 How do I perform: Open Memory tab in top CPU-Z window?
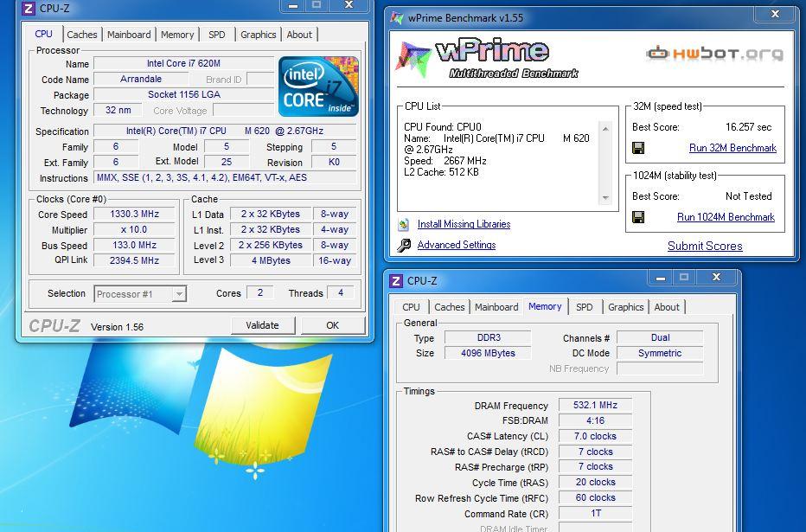pos(177,35)
